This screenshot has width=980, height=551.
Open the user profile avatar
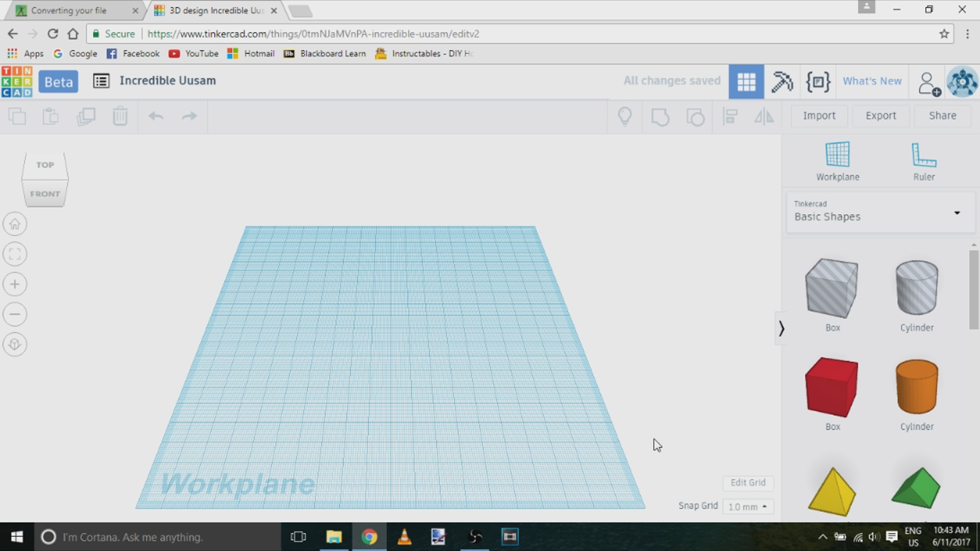tap(962, 82)
